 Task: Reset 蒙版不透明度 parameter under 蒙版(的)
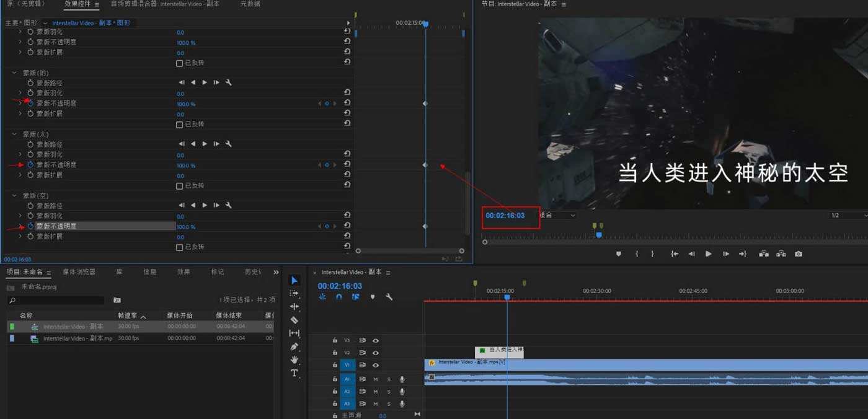[347, 103]
